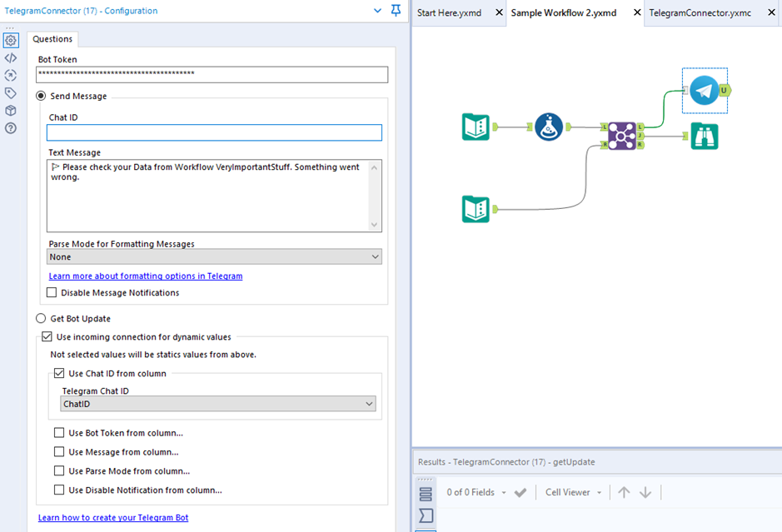Click the checkmark icon in results toolbar

click(521, 493)
